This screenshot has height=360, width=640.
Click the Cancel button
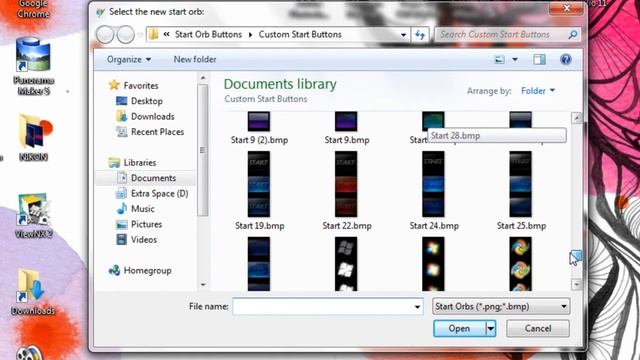538,329
